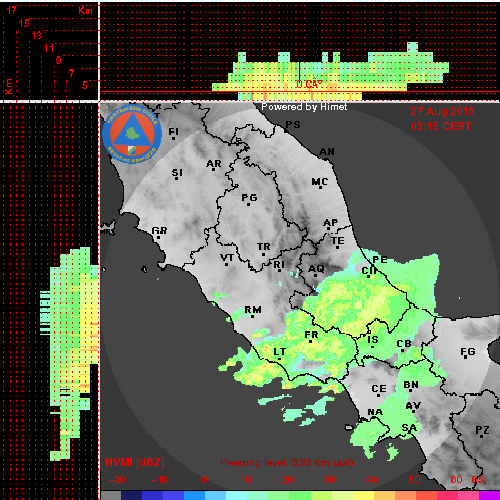Image resolution: width=500 pixels, height=500 pixels.
Task: Click the FG city label
Action: [468, 352]
